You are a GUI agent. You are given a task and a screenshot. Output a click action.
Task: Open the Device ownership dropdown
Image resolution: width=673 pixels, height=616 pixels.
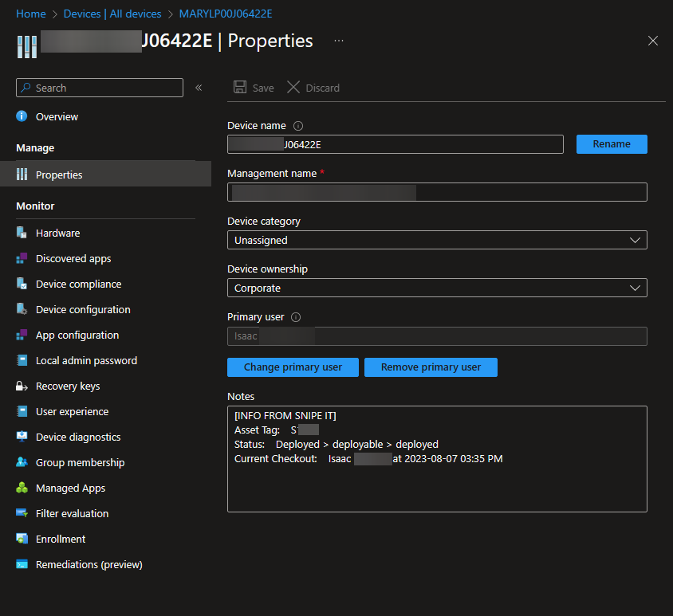437,288
